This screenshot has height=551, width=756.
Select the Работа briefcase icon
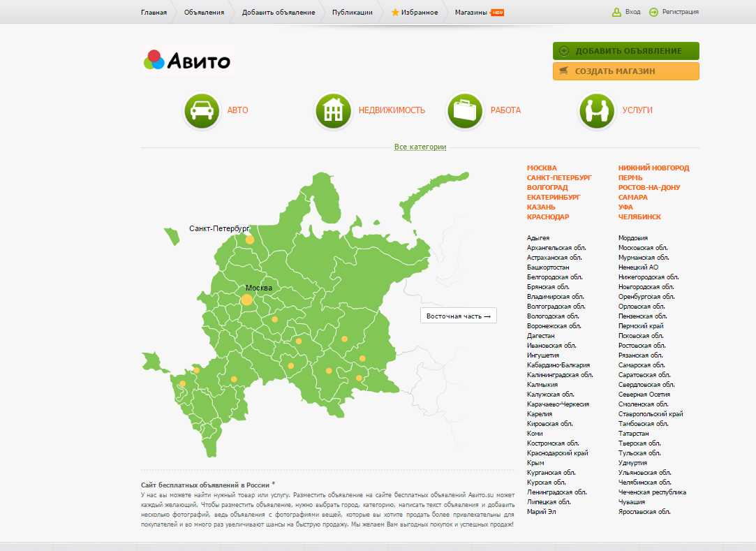click(x=465, y=111)
